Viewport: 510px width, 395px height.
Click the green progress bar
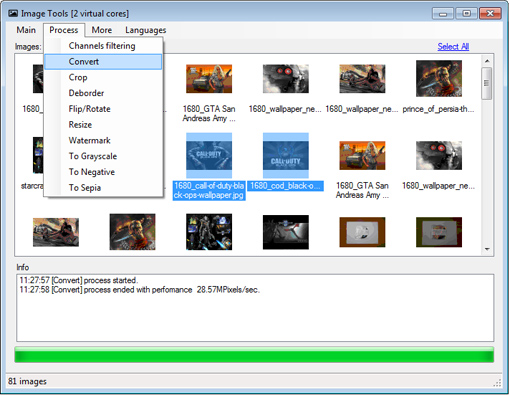click(x=254, y=355)
